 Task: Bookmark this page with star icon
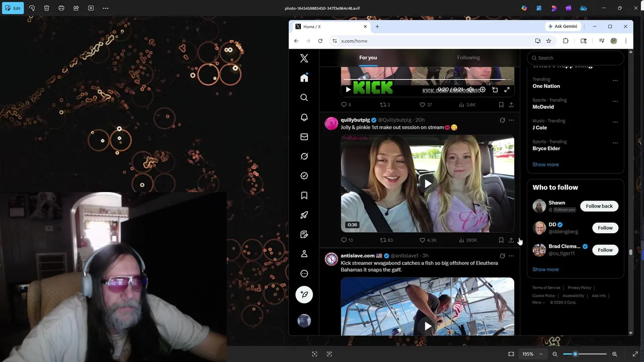(x=549, y=41)
